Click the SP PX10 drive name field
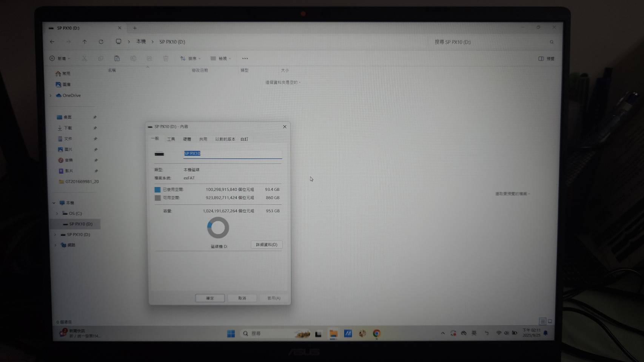The height and width of the screenshot is (362, 644). pos(232,153)
